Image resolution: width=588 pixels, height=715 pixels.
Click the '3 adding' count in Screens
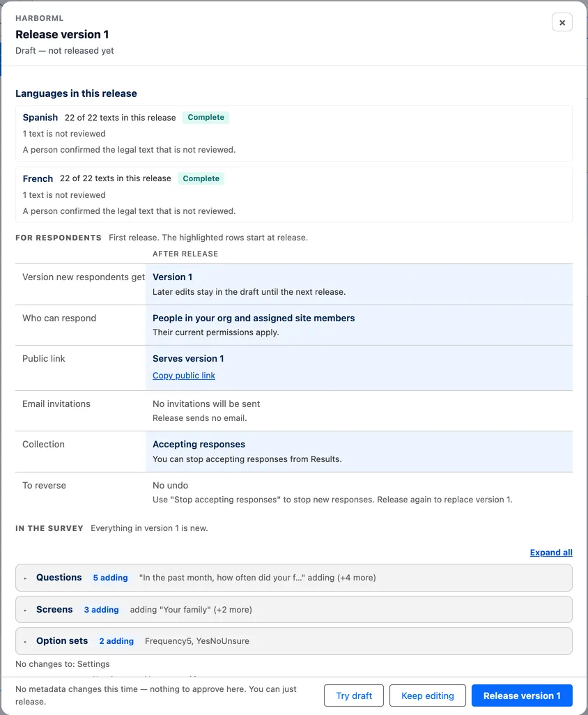101,610
